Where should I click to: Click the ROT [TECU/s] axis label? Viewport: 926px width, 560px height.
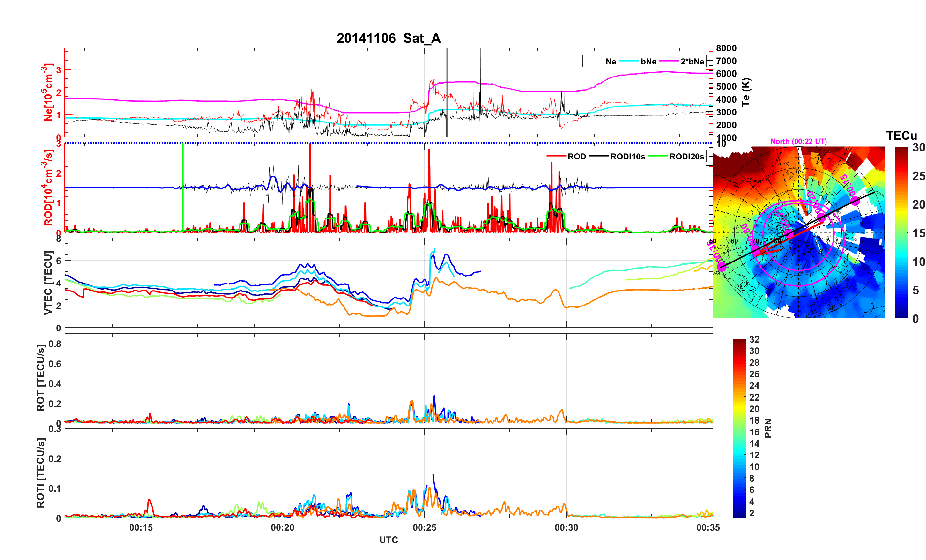(41, 378)
